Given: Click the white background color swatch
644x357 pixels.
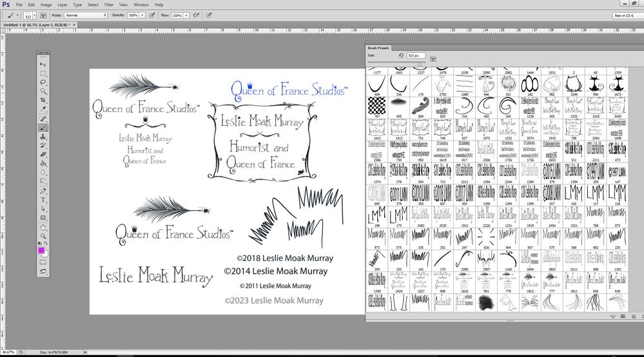Looking at the screenshot, I should pyautogui.click(x=45, y=254).
